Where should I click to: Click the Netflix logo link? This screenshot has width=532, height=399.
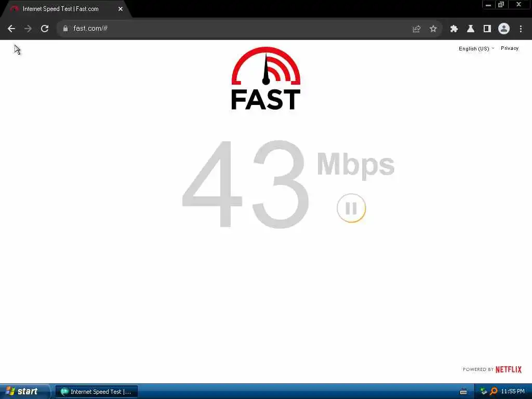(x=508, y=369)
